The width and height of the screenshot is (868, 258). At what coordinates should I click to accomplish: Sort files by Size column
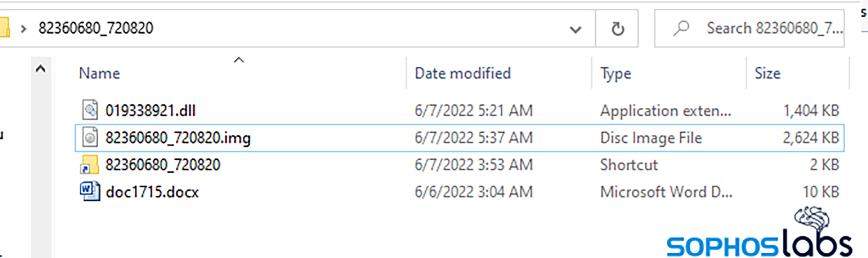[x=767, y=73]
